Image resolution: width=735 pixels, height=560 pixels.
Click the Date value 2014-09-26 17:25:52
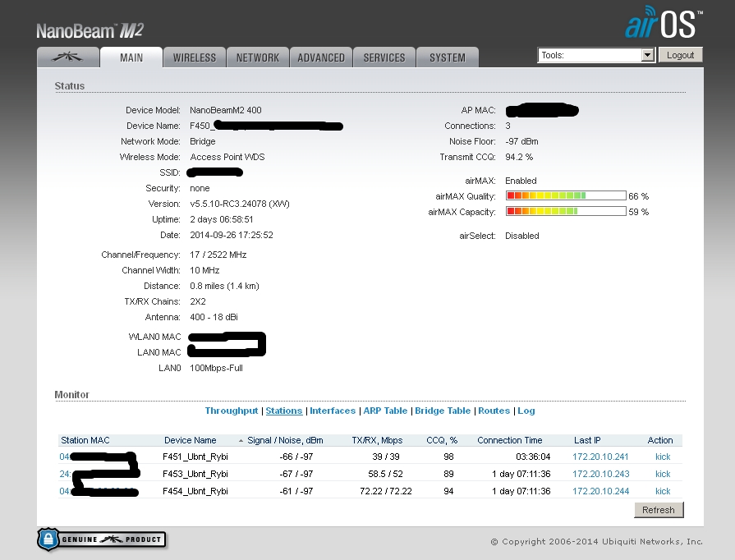(232, 235)
